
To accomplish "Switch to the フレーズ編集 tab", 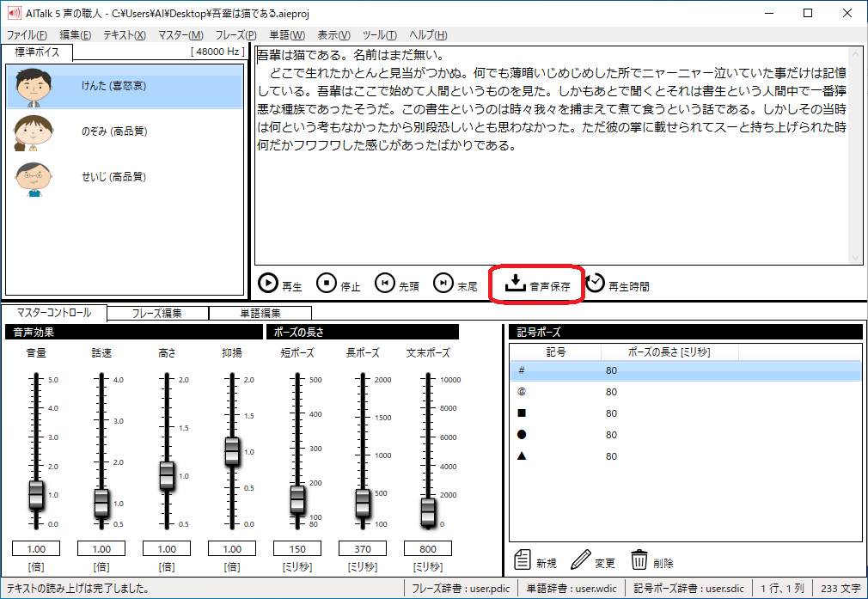I will pos(157,314).
